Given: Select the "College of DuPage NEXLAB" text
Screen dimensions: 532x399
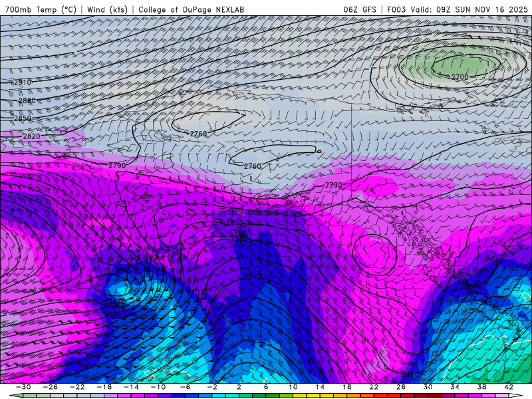Looking at the screenshot, I should tap(191, 9).
